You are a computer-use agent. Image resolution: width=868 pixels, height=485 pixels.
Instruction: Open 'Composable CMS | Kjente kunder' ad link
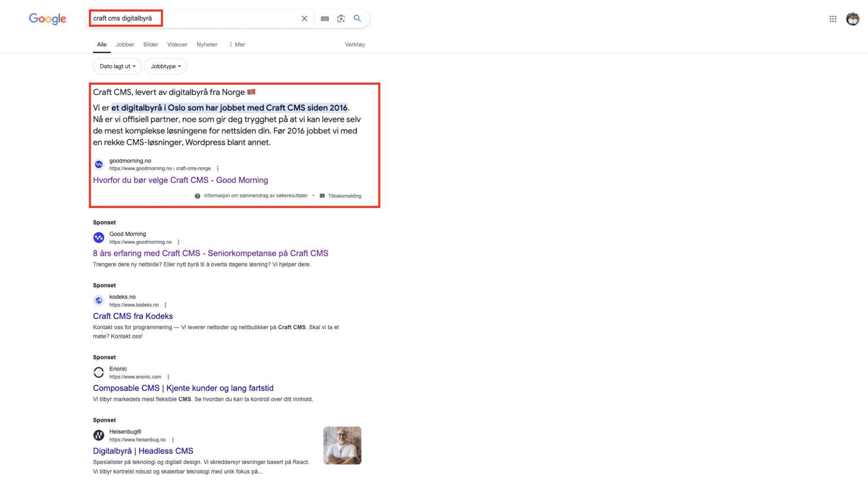point(183,388)
